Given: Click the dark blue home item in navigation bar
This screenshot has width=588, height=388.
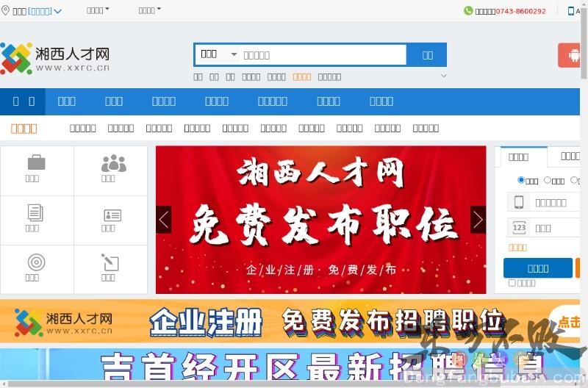Looking at the screenshot, I should (x=23, y=101).
